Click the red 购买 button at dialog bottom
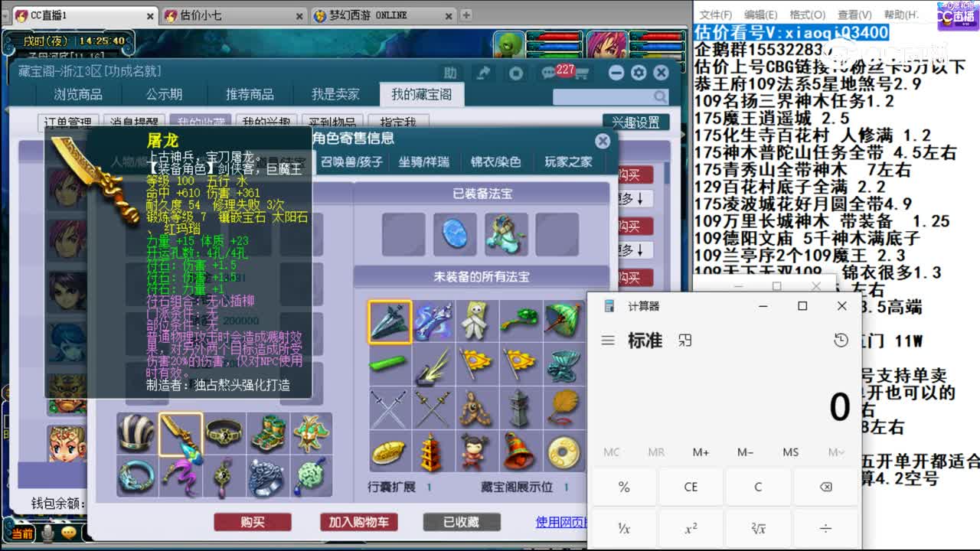The width and height of the screenshot is (980, 551). coord(253,522)
